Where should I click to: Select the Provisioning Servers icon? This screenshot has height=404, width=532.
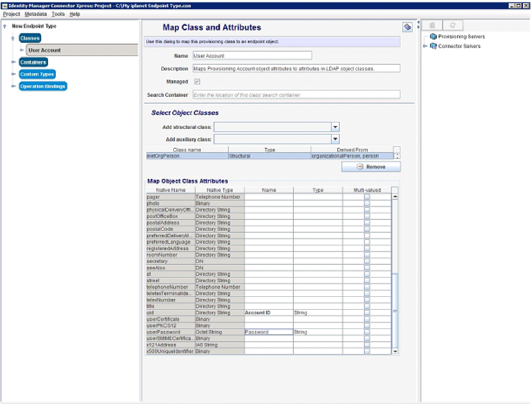pos(434,37)
